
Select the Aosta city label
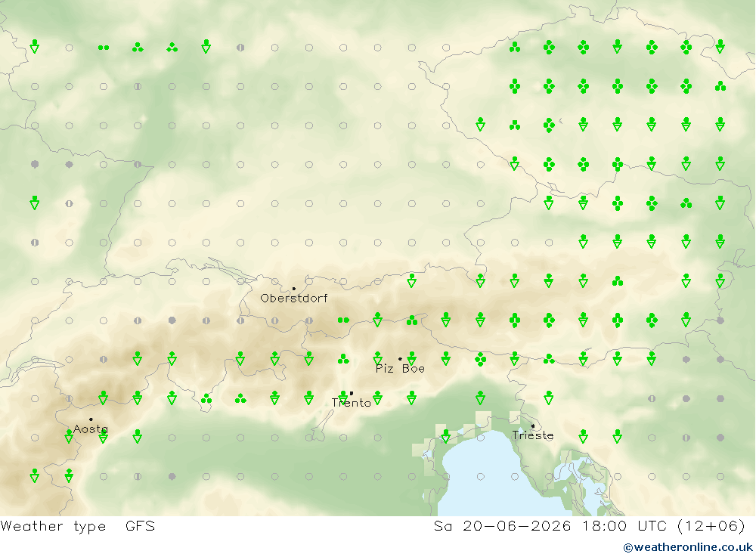click(x=91, y=429)
